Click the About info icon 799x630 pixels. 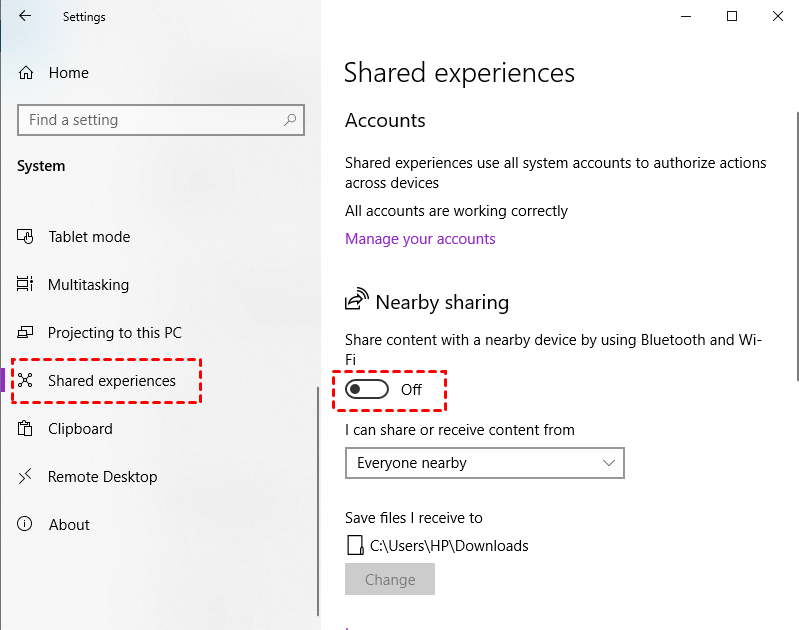click(x=24, y=523)
